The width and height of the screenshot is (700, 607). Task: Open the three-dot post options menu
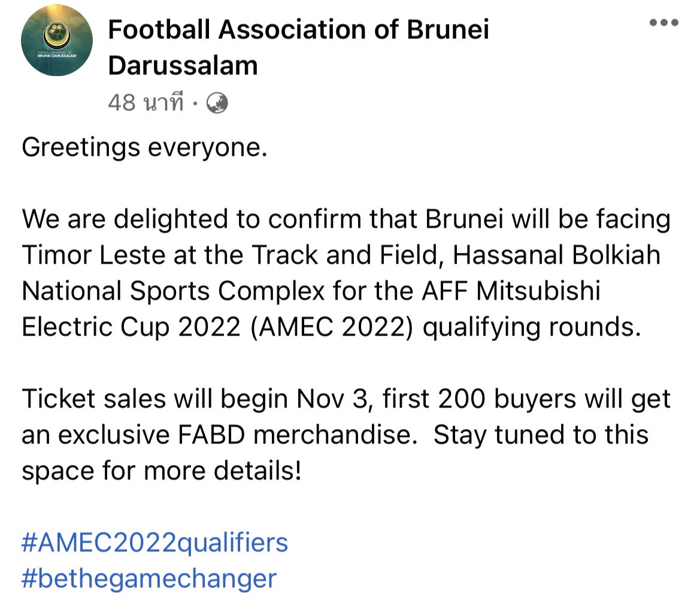coord(663,23)
